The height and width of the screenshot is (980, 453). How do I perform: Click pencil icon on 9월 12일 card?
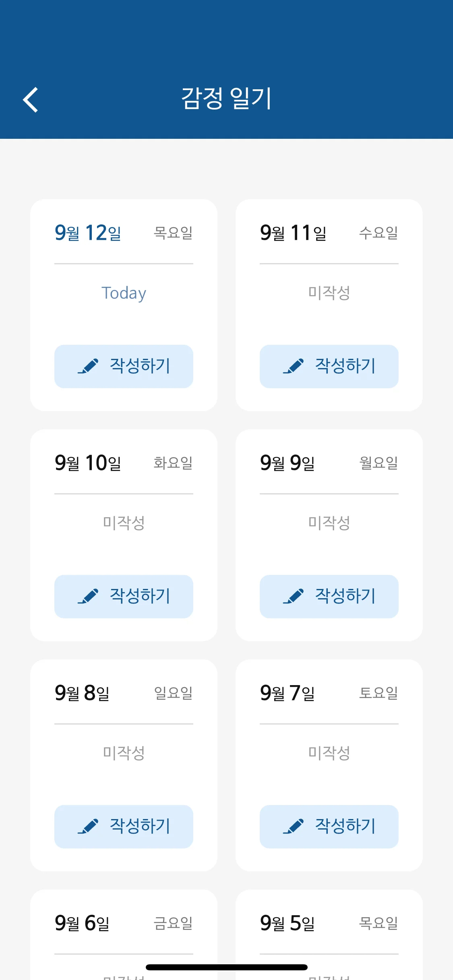pos(88,366)
